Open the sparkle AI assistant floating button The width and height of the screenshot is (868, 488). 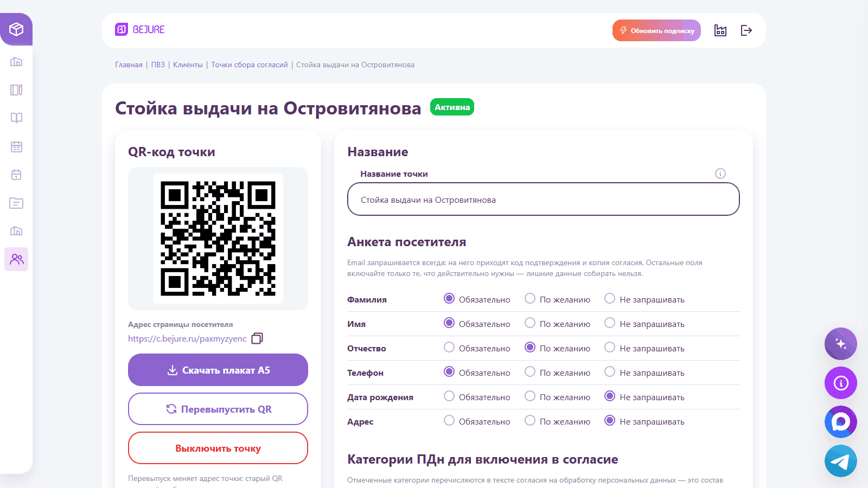coord(841,344)
